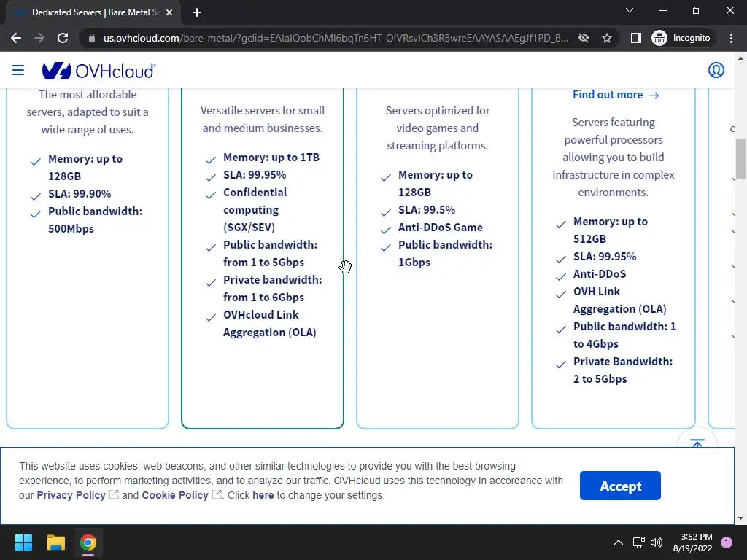Open the Windows Start menu
The image size is (747, 560).
point(23,542)
